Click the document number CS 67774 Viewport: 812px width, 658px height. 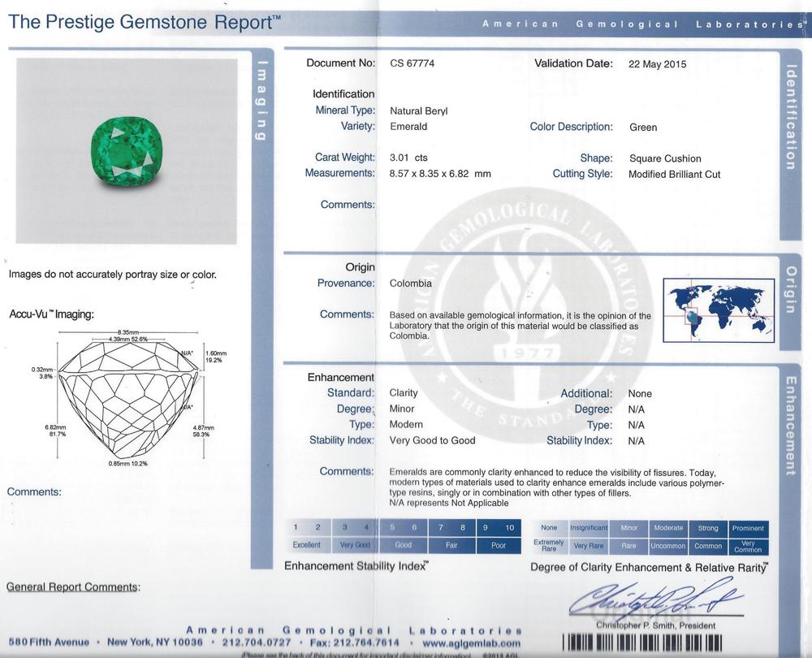coord(412,63)
